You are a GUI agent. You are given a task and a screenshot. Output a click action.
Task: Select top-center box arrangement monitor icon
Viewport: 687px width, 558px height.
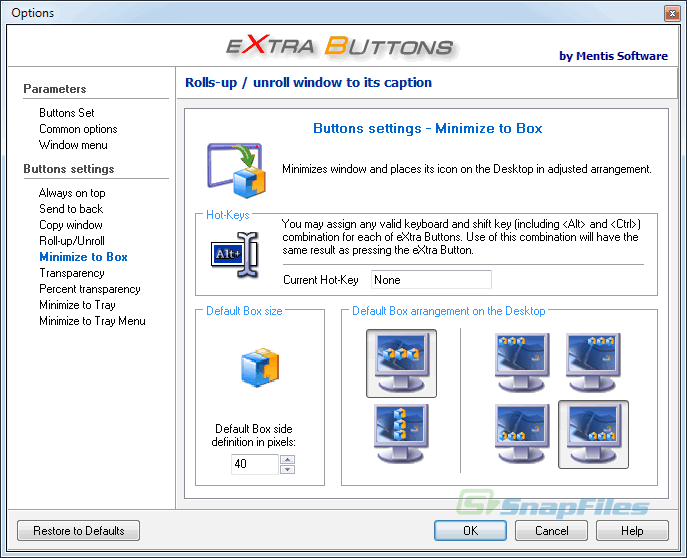(x=401, y=364)
